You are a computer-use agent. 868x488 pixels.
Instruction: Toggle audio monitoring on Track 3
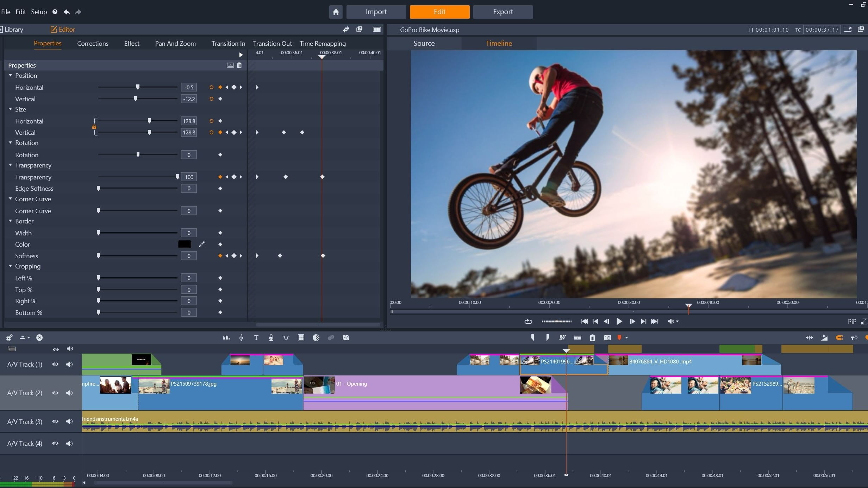(x=70, y=421)
